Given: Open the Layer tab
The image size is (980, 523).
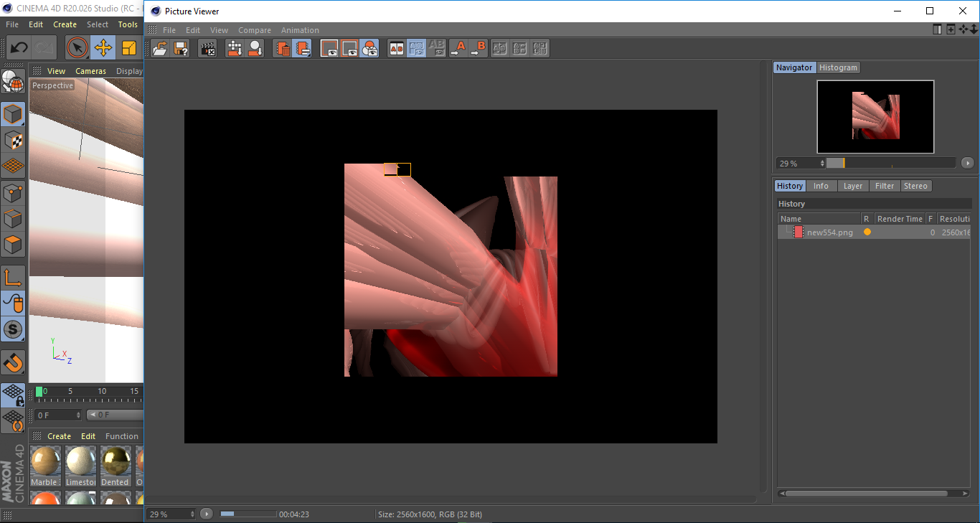Looking at the screenshot, I should coord(852,186).
